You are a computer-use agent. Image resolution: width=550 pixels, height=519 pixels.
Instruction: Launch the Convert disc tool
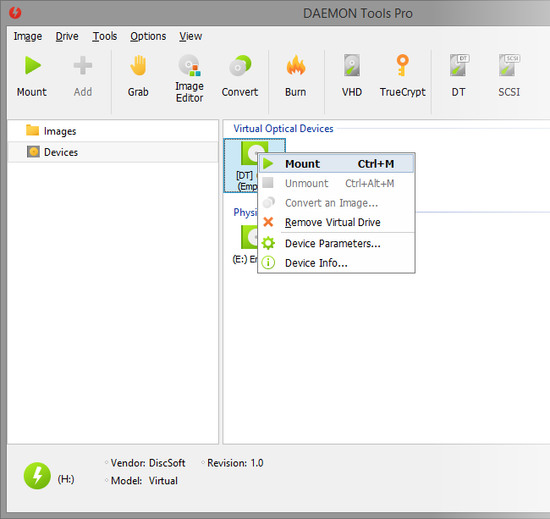(240, 66)
